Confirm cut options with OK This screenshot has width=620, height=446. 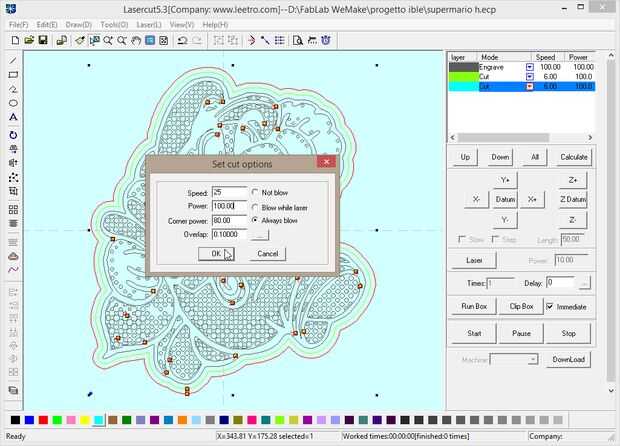[216, 254]
